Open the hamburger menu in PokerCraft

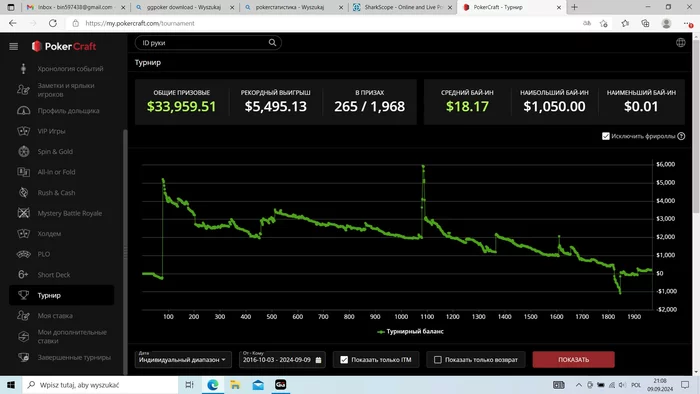point(13,46)
